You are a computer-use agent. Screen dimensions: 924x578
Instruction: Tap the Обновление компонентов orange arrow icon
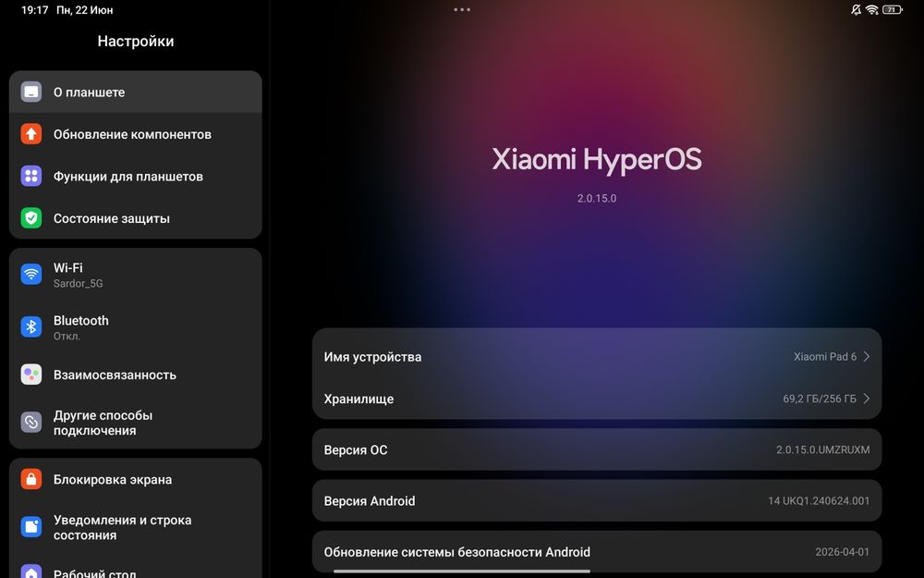(31, 134)
